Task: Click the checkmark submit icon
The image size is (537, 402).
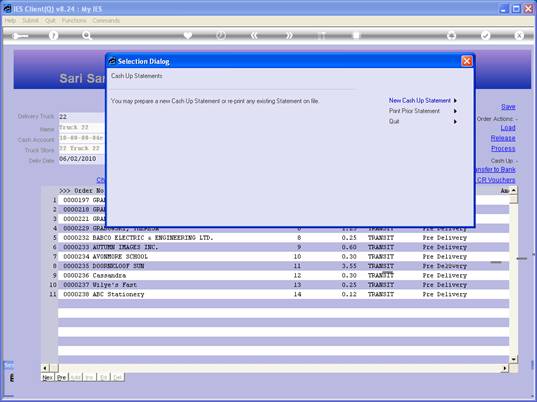Action: coord(485,35)
